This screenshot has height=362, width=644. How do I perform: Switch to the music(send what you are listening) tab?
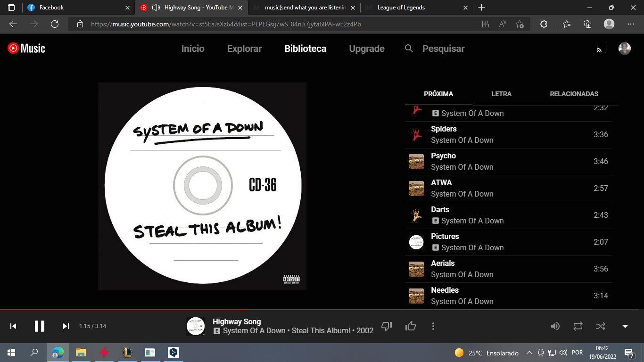pos(304,8)
